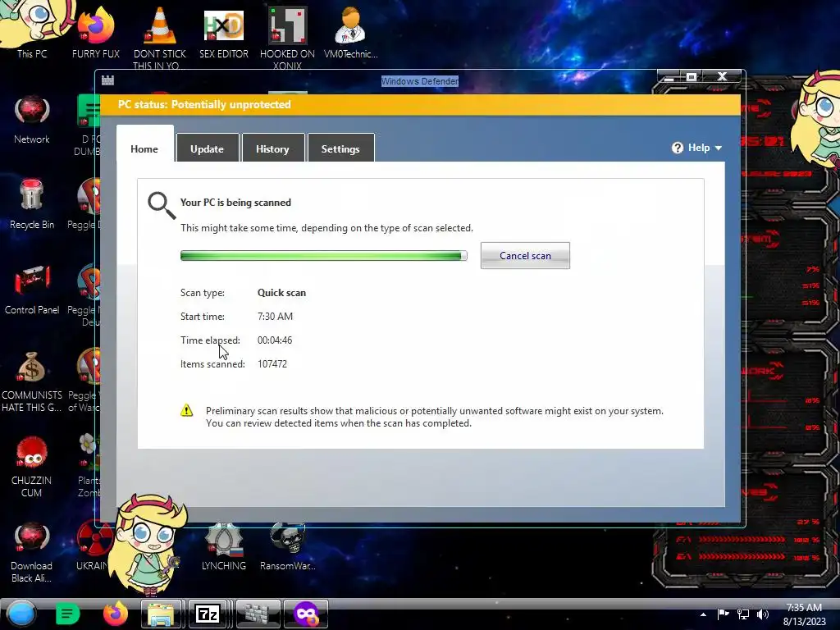Open the Action Center flag tray icon
The width and height of the screenshot is (840, 630).
(724, 614)
